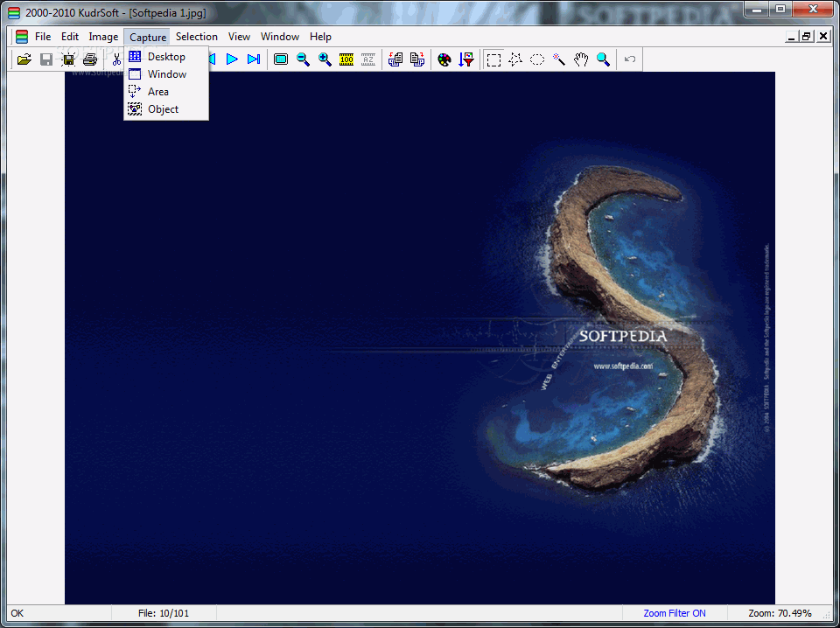Jump to the last image
Viewport: 840px width, 628px height.
(254, 59)
